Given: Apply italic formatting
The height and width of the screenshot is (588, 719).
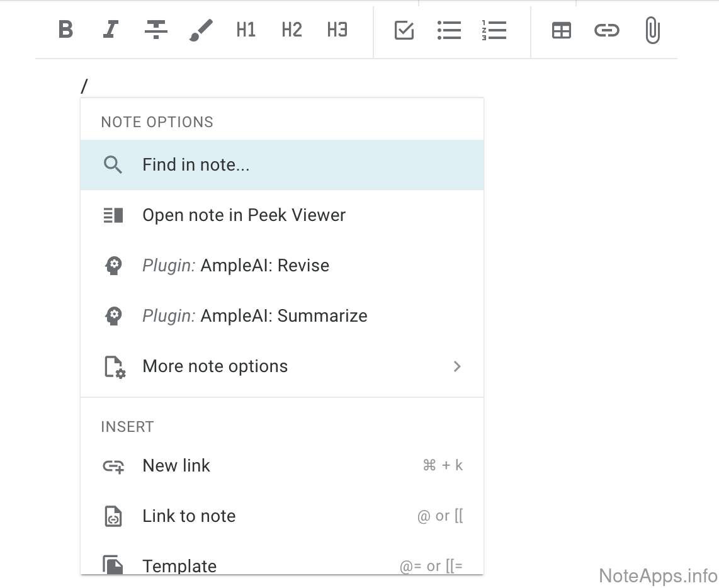Looking at the screenshot, I should (x=111, y=30).
